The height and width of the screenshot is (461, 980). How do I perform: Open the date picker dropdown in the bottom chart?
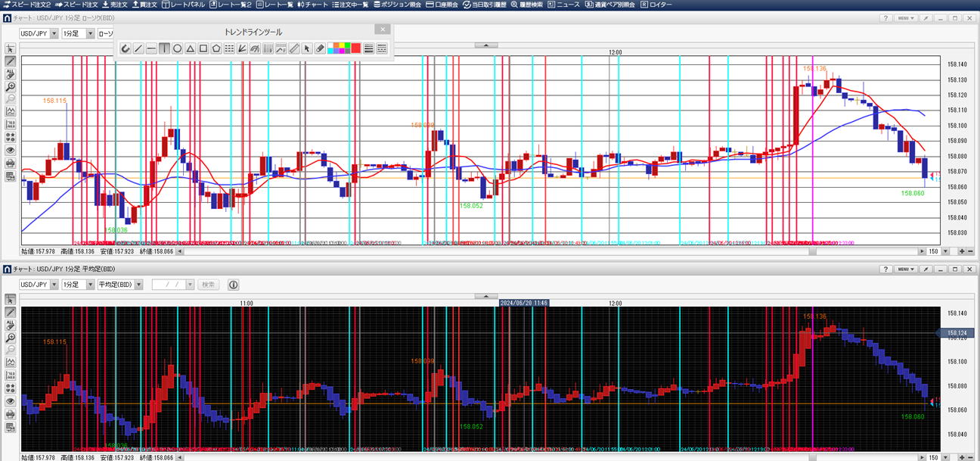click(x=190, y=285)
